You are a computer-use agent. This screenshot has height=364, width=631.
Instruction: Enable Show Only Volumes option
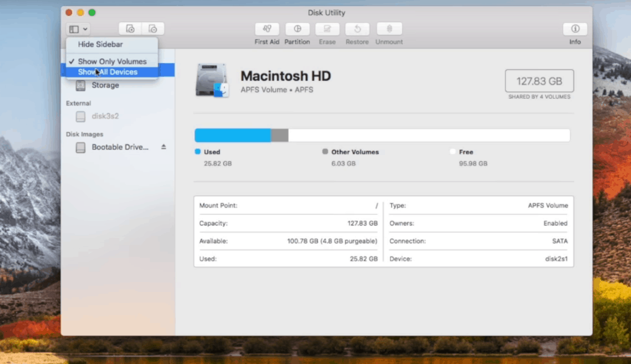(111, 61)
